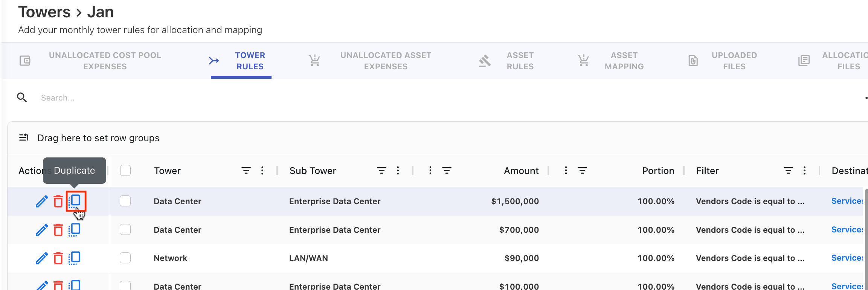This screenshot has height=290, width=868.
Task: Click Vendors Code filter in Network row
Action: pos(750,258)
